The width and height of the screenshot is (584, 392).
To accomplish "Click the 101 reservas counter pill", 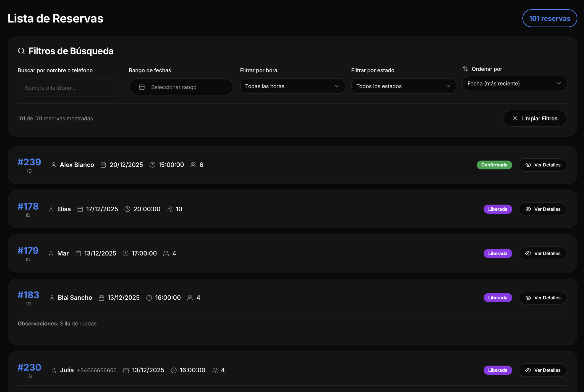I will tap(550, 18).
